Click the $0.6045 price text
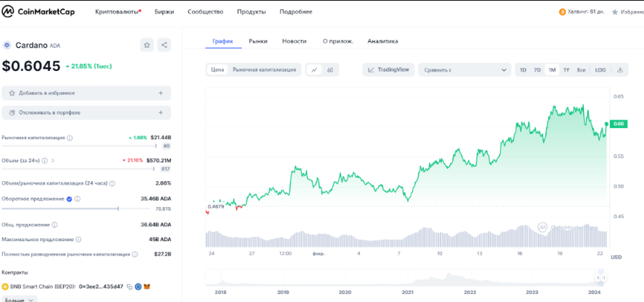The width and height of the screenshot is (644, 302). tap(31, 66)
